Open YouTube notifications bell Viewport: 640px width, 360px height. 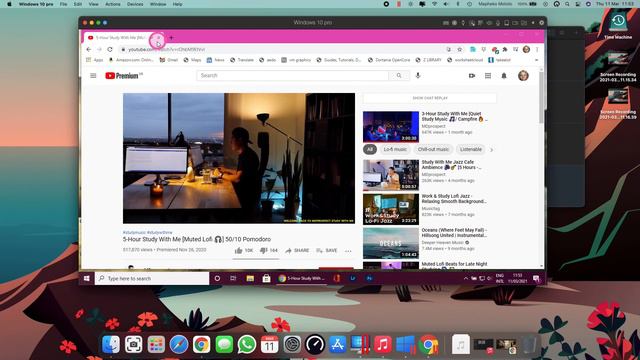[x=504, y=76]
